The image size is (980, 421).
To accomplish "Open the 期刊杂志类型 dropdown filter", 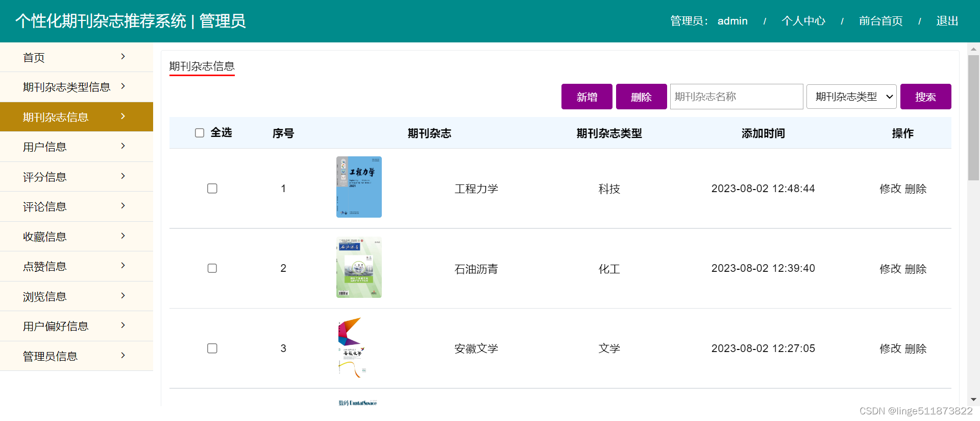I will point(851,97).
